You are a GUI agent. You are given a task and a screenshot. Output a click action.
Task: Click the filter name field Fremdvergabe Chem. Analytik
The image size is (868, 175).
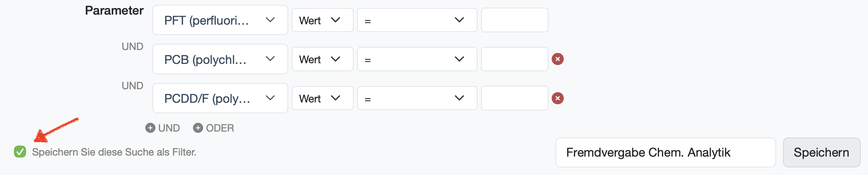tap(665, 152)
